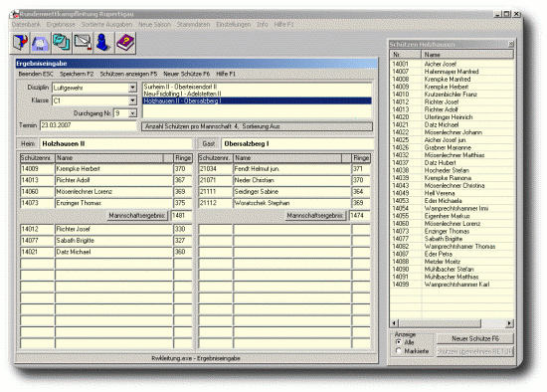Click the Nr. column header in shooter list
547x392 pixels.
(406, 55)
